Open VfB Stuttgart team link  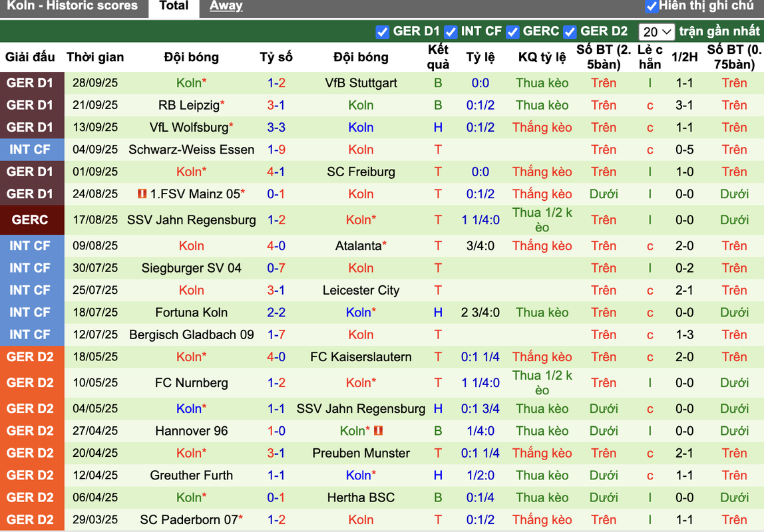coord(361,82)
